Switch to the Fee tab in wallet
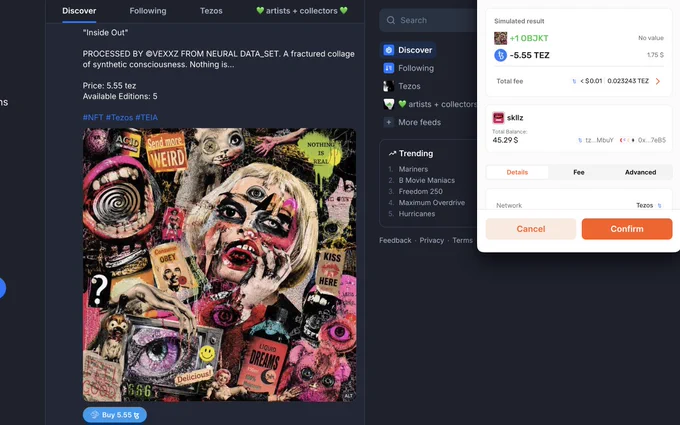Screen dimensions: 680x425 pos(579,172)
